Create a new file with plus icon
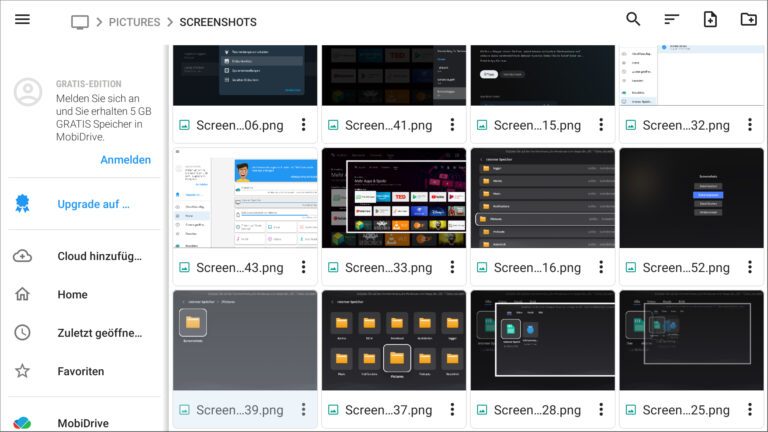The width and height of the screenshot is (768, 432). pyautogui.click(x=710, y=19)
